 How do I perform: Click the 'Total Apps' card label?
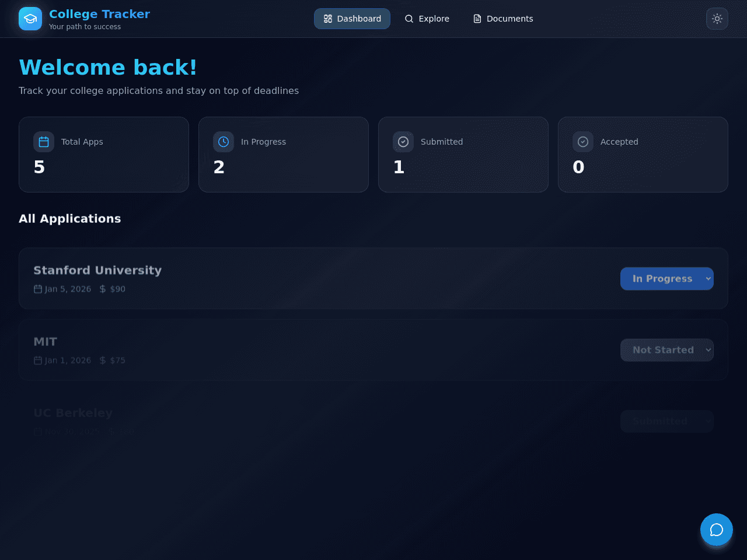pos(82,142)
